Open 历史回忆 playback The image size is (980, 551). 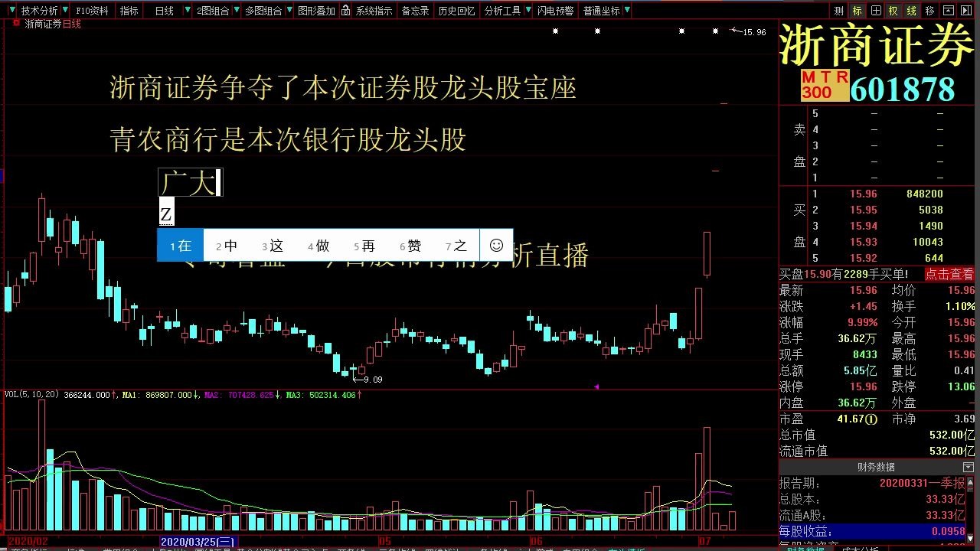click(456, 11)
